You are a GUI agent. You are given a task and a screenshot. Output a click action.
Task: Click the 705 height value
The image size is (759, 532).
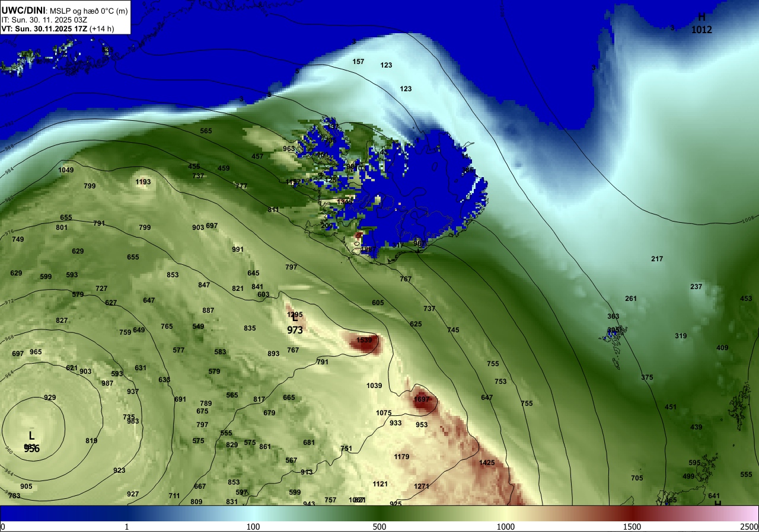(x=637, y=478)
